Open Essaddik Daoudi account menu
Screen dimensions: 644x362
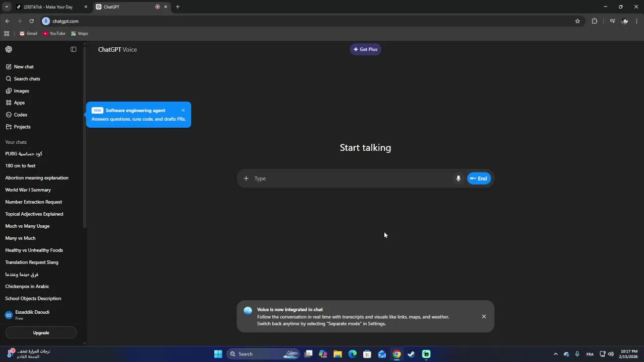tap(40, 315)
